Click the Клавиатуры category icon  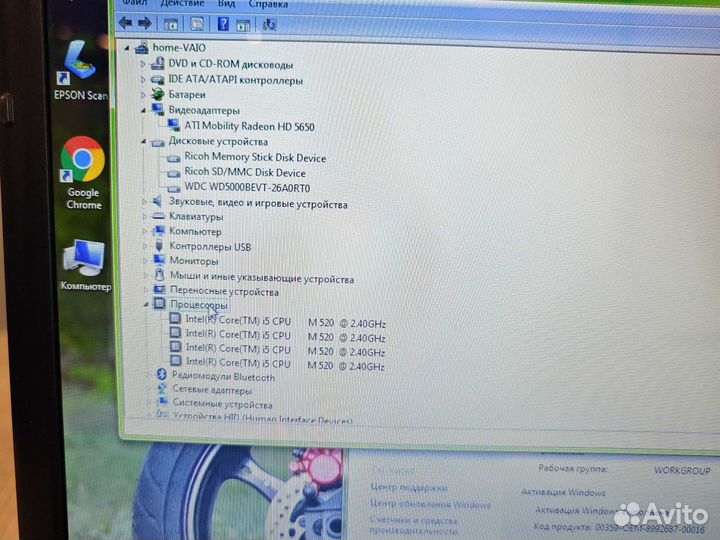[x=158, y=216]
